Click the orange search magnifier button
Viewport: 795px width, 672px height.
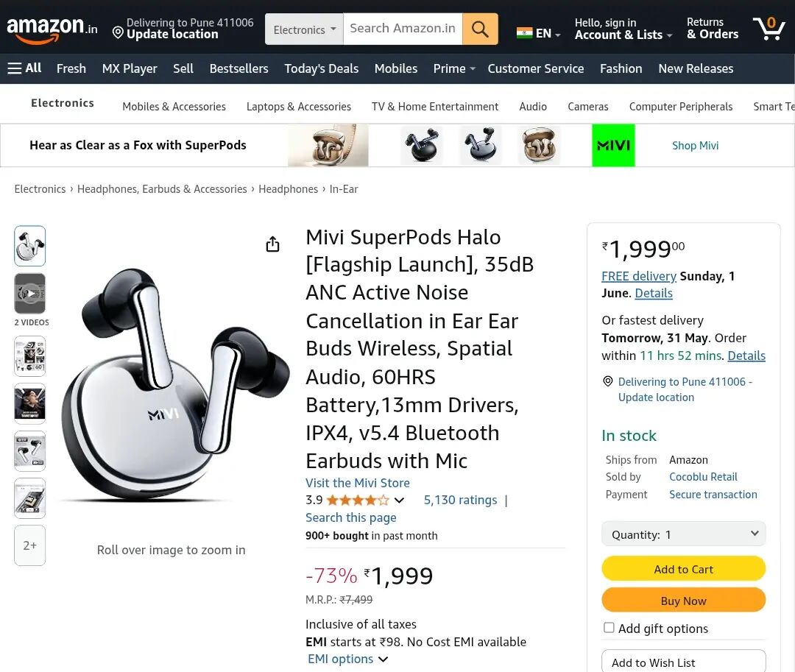pyautogui.click(x=480, y=29)
